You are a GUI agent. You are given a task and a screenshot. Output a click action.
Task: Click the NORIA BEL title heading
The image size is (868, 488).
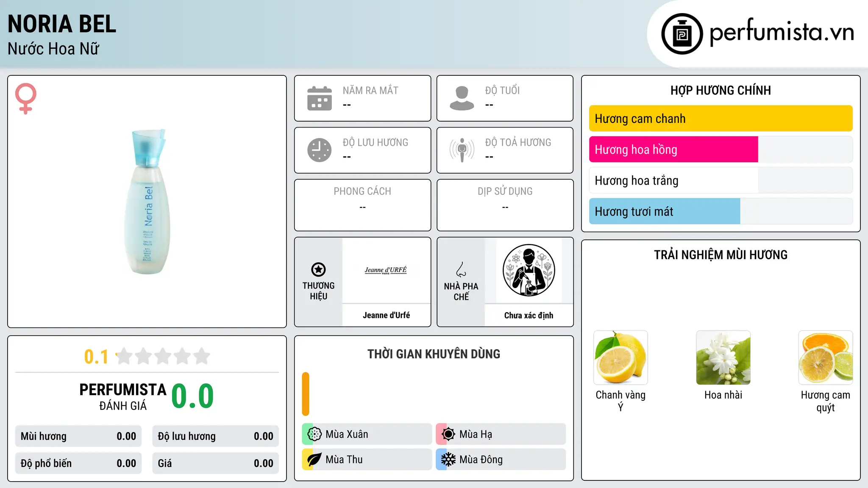(x=62, y=24)
